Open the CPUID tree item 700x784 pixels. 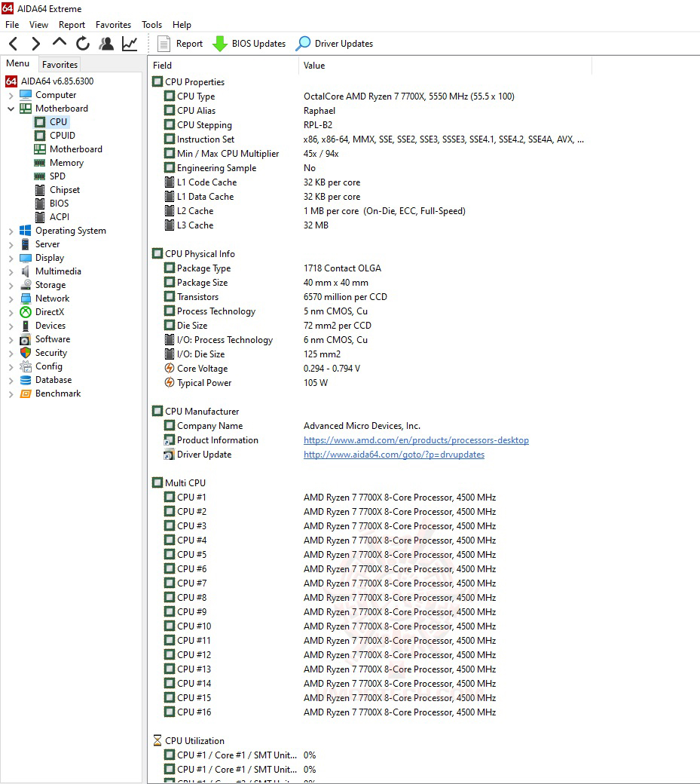point(55,136)
